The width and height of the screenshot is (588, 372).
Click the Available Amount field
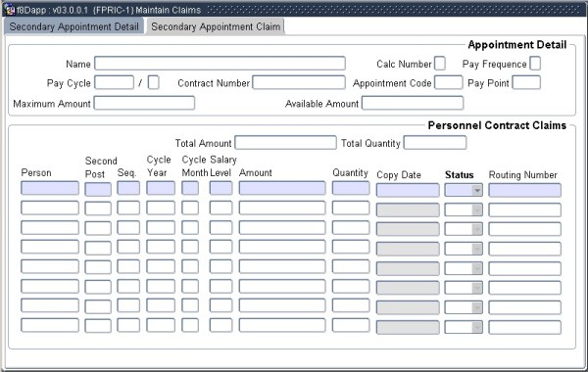(413, 103)
